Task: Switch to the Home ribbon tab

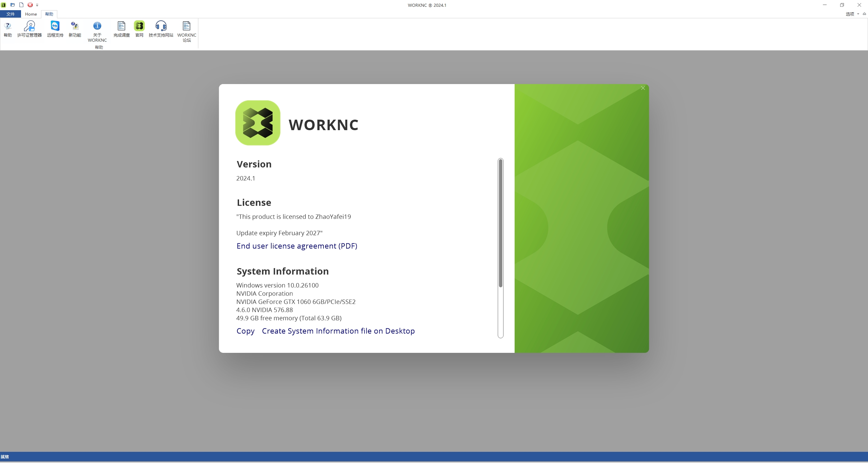Action: coord(31,14)
